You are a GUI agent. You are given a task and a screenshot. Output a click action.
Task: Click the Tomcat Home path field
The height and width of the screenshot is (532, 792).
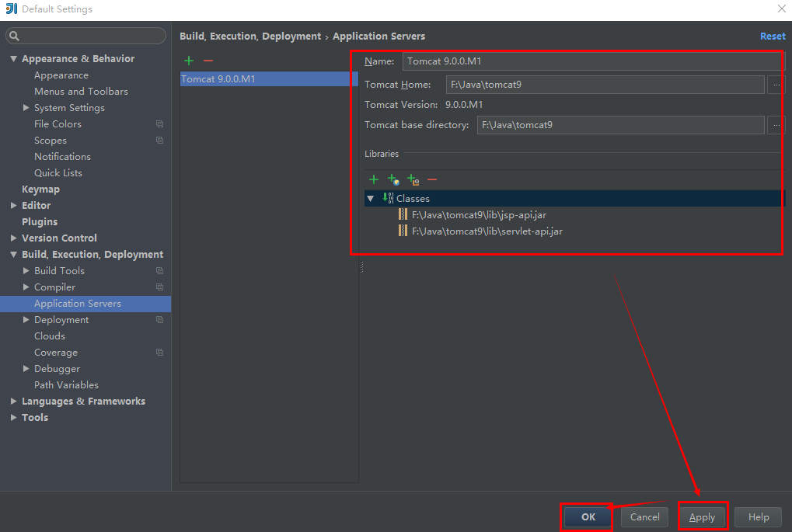(x=605, y=85)
